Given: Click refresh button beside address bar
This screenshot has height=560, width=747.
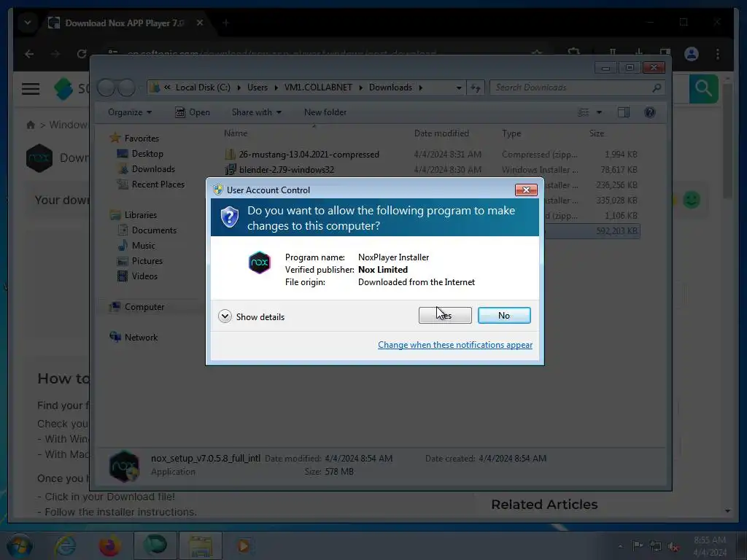Looking at the screenshot, I should (476, 87).
